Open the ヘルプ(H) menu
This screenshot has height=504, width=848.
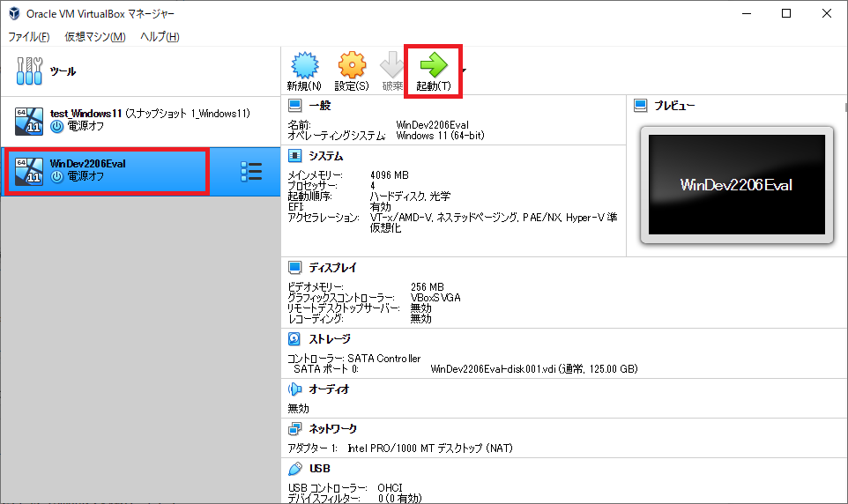coord(160,37)
